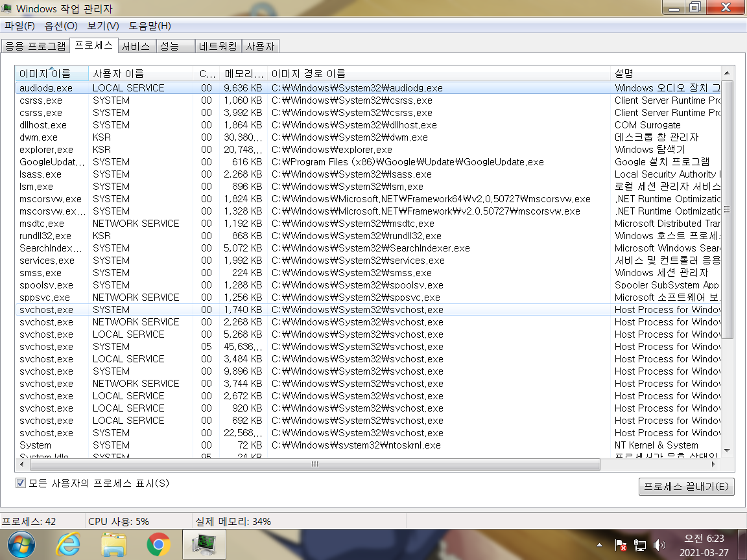Sort by 이미지 경로 이름 column header
Viewport: 747px width, 560px height.
coord(438,73)
